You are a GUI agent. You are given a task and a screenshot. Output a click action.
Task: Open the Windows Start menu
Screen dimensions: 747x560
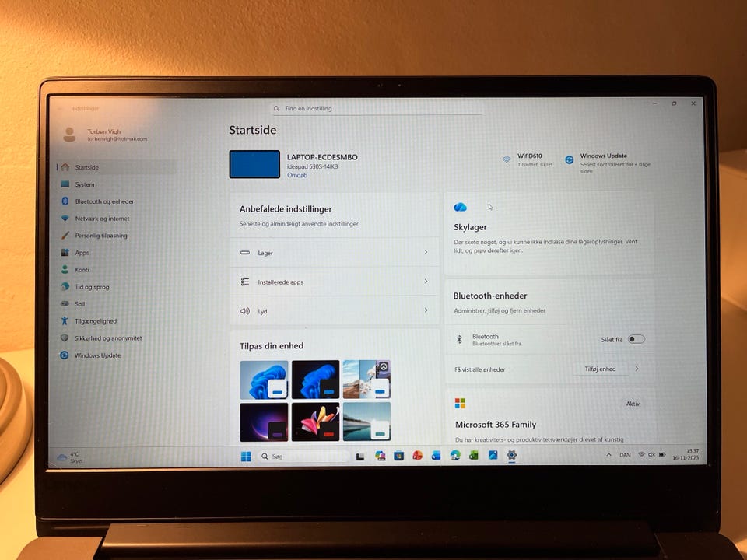246,457
